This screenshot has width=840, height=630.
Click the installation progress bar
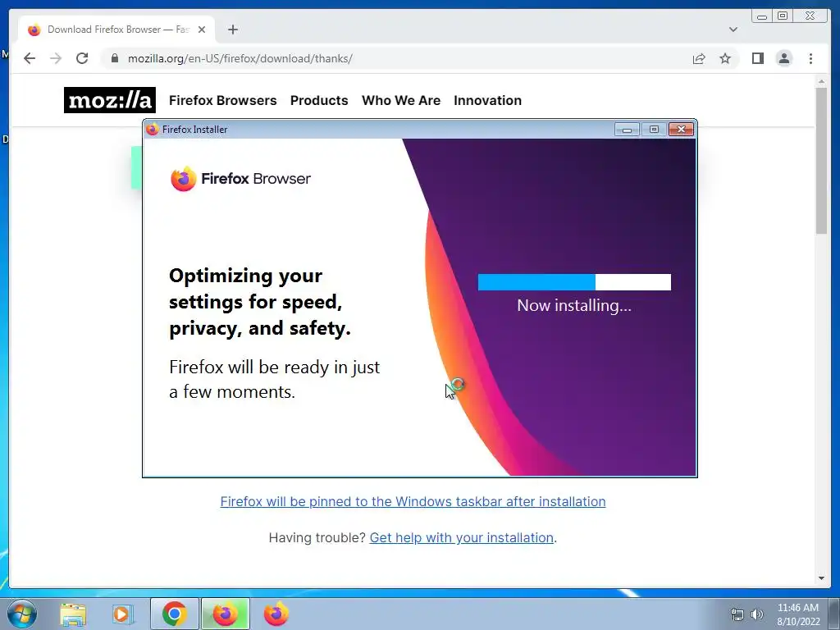point(574,282)
